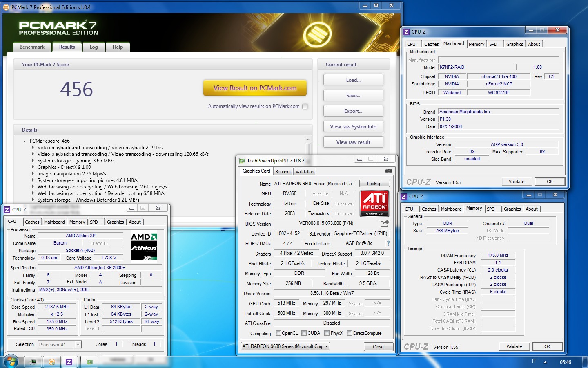The width and height of the screenshot is (588, 368).
Task: Click the ATI Radeon logo in GPU-Z
Action: 374,203
